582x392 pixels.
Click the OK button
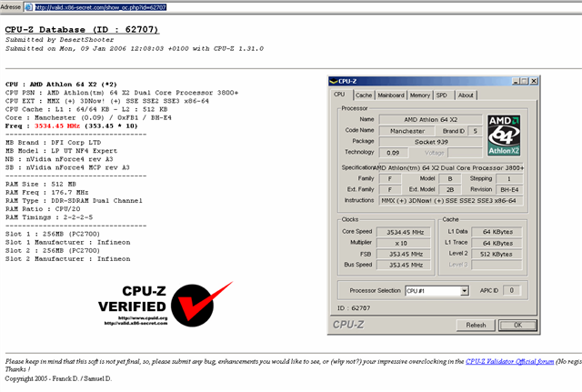pyautogui.click(x=517, y=326)
